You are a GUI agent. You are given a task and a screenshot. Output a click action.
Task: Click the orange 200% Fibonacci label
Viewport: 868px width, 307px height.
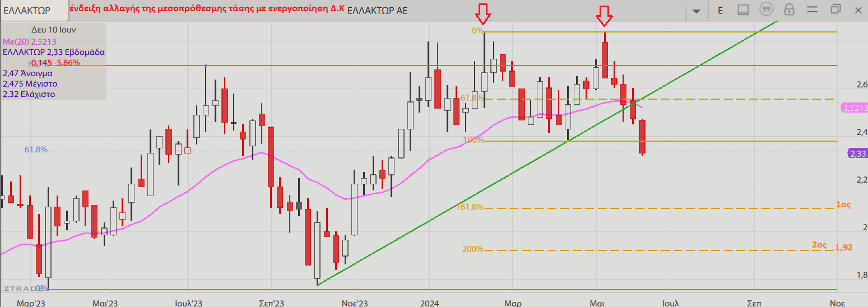472,249
